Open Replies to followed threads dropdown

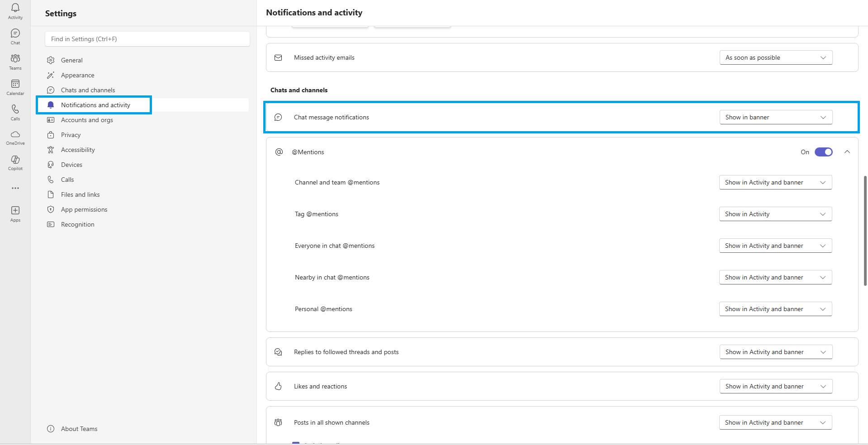tap(776, 352)
